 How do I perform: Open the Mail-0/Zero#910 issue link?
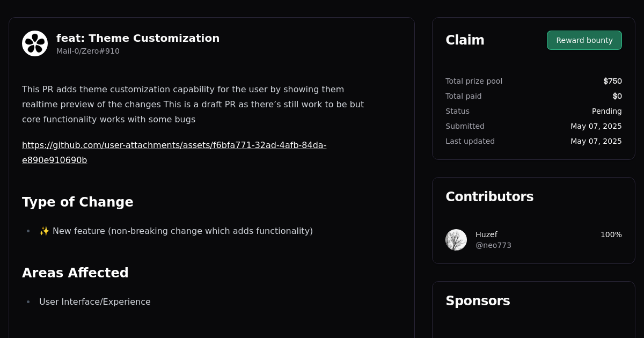click(x=88, y=51)
